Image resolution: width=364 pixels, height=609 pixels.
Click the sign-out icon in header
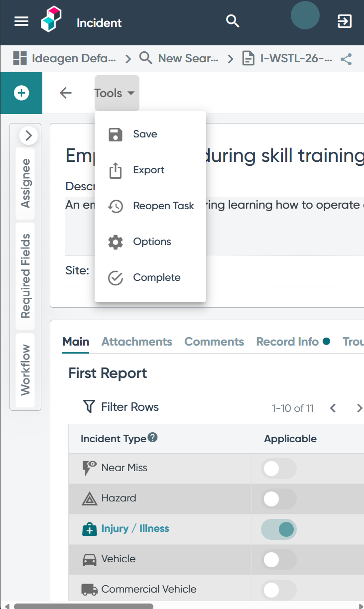coord(345,21)
